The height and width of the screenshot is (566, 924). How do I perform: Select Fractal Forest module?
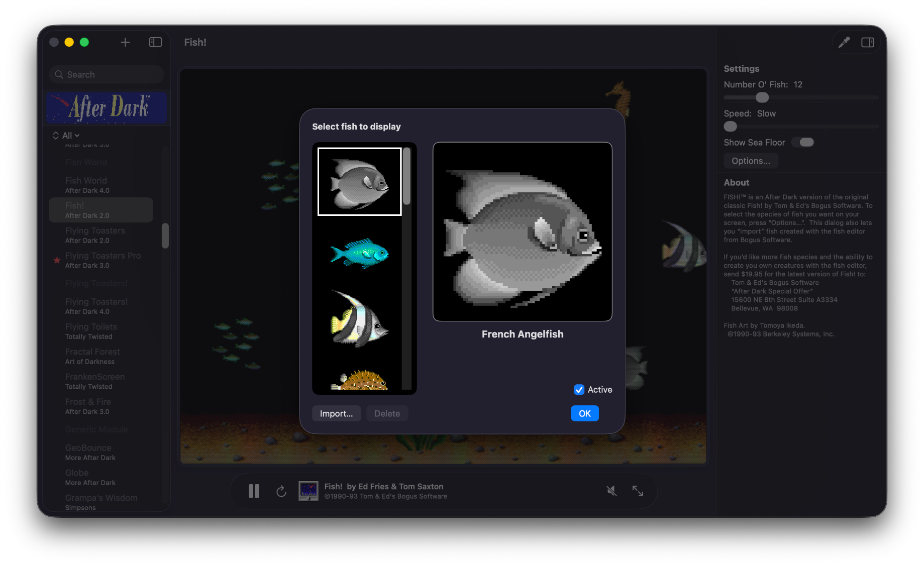[100, 356]
